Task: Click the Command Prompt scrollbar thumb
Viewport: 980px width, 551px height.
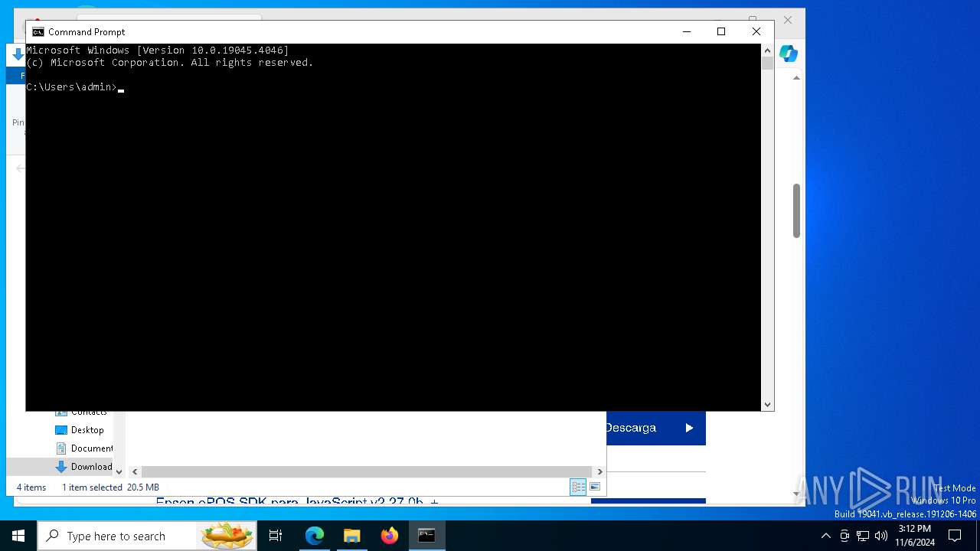Action: click(x=767, y=64)
